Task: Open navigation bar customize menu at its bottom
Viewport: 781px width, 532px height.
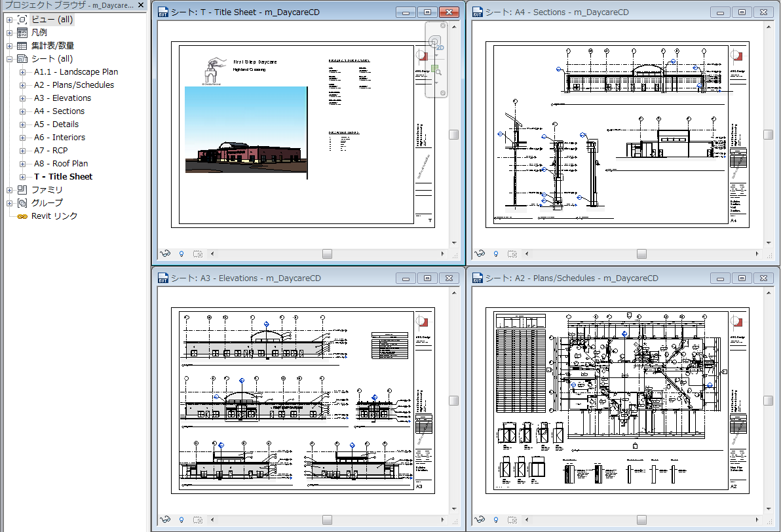Action: point(443,92)
